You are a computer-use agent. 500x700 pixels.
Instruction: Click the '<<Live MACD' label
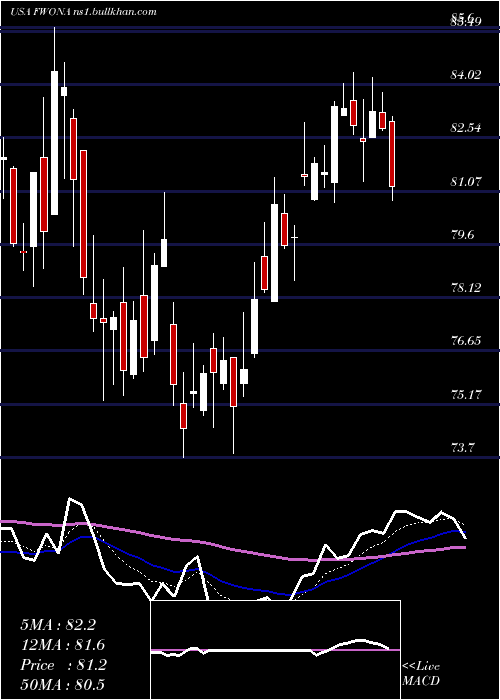point(421,674)
